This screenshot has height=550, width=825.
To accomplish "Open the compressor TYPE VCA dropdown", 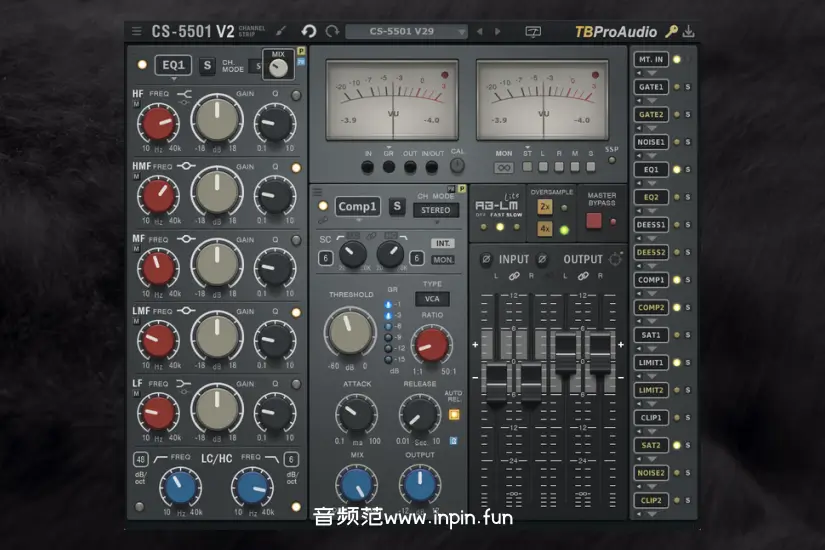I will [432, 298].
